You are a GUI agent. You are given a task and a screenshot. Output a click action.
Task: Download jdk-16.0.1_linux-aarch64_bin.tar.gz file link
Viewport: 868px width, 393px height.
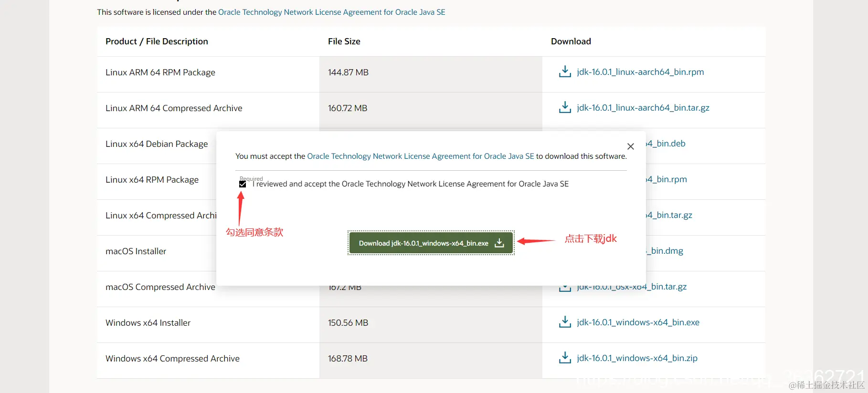[643, 108]
